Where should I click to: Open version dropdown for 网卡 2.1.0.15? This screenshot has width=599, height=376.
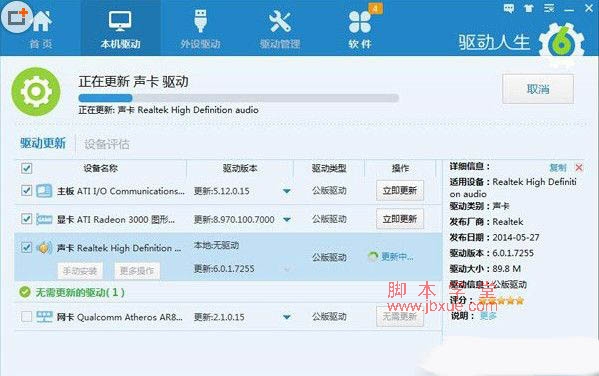click(287, 317)
